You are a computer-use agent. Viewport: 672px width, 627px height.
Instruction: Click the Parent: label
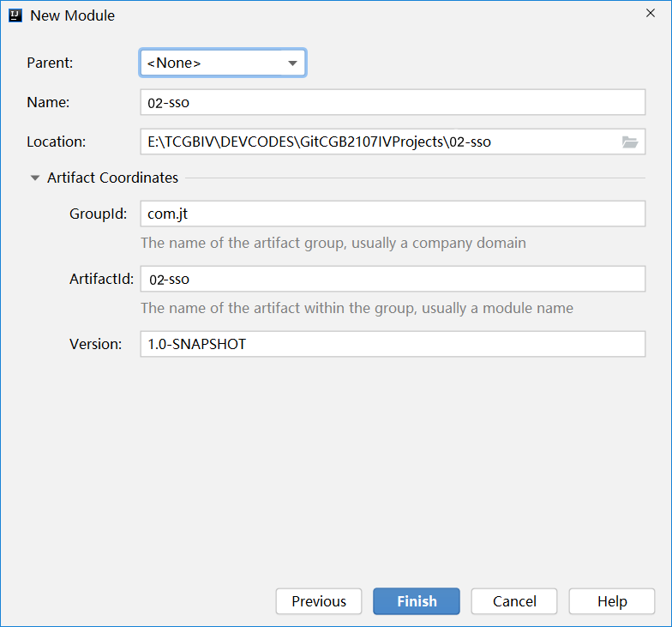[50, 63]
